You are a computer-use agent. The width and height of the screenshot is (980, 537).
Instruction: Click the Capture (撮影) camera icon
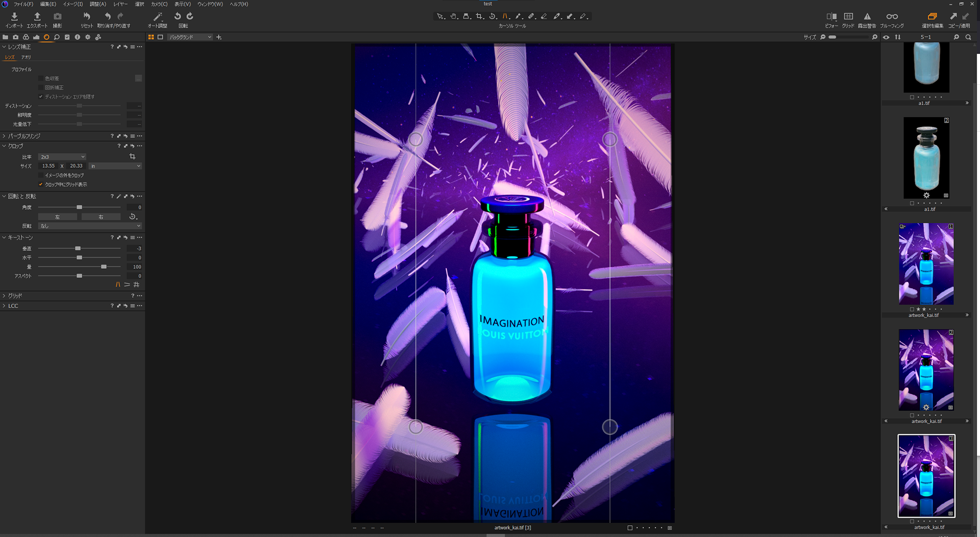(x=58, y=17)
